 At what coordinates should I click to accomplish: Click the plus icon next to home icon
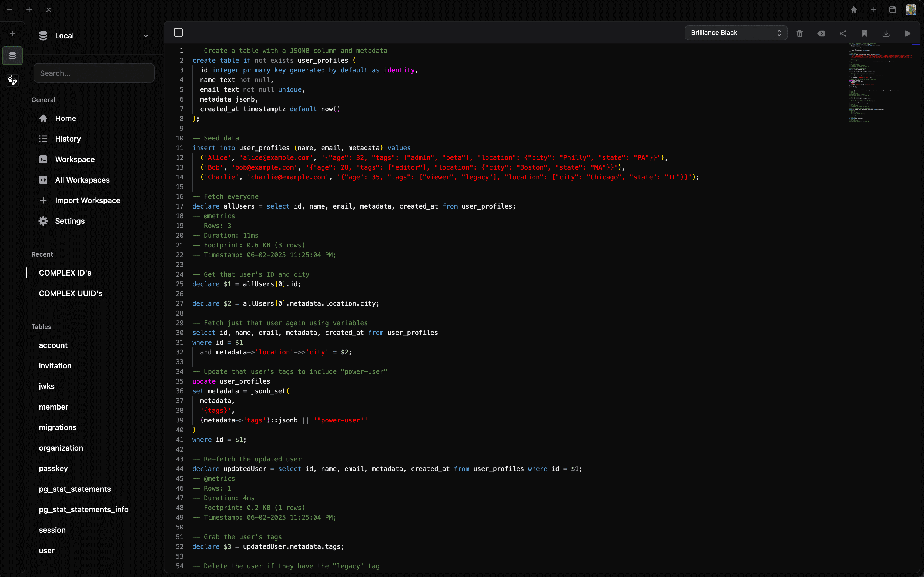tap(873, 10)
